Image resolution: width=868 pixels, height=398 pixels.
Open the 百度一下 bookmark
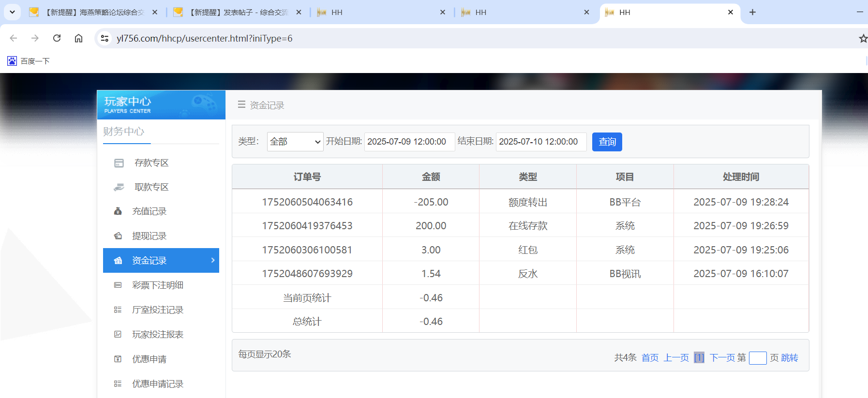point(29,61)
